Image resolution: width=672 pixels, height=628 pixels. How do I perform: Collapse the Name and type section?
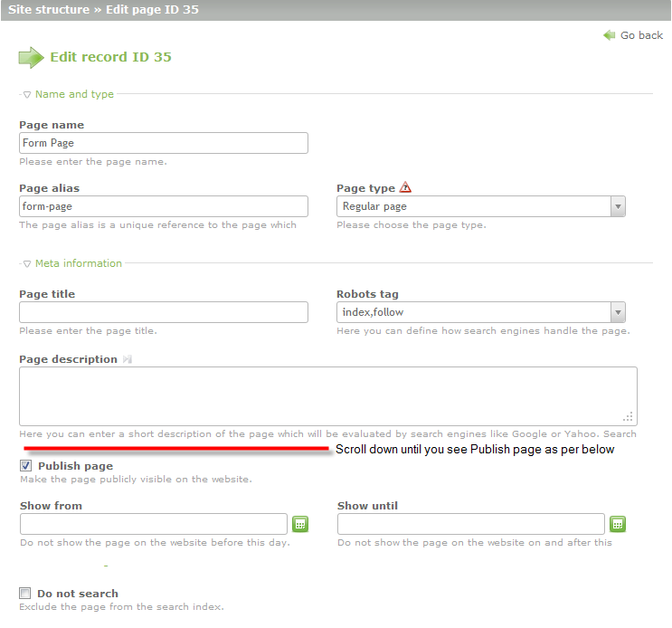(x=27, y=94)
